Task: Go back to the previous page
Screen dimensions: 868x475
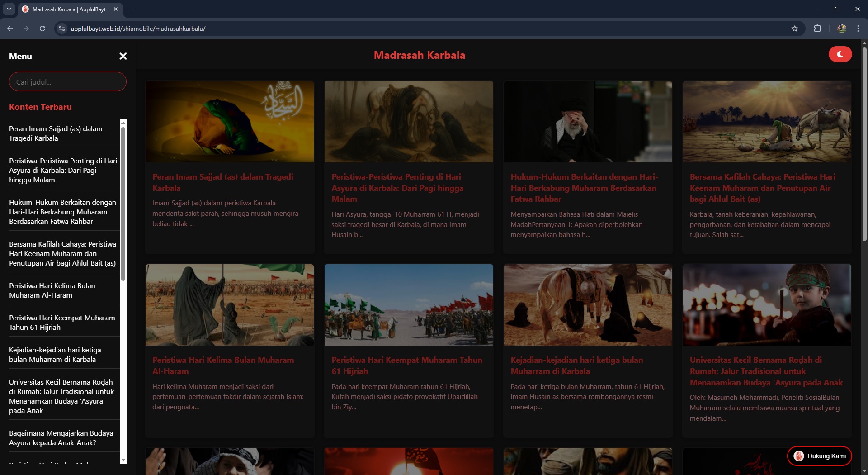Action: (10, 28)
